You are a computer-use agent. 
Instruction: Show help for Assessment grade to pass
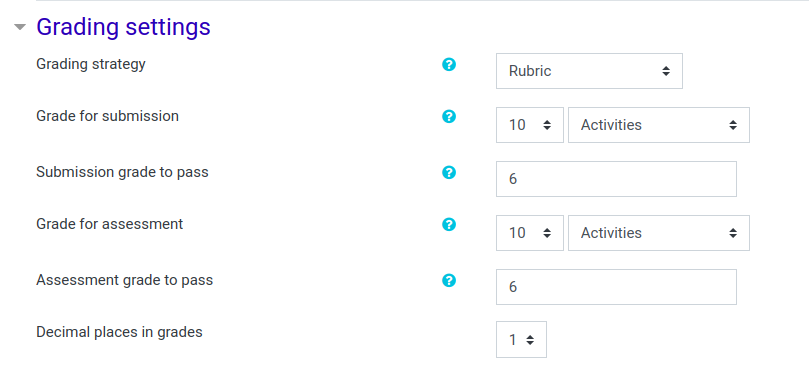[449, 281]
